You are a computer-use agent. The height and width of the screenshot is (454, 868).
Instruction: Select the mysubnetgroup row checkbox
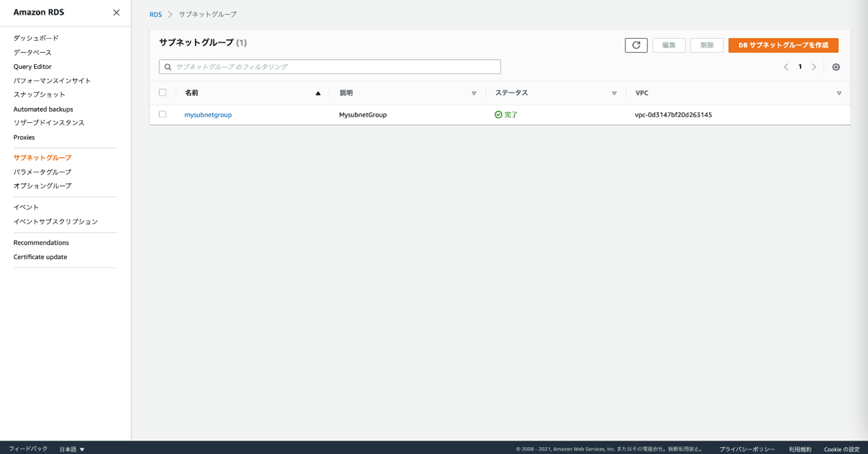pyautogui.click(x=162, y=115)
